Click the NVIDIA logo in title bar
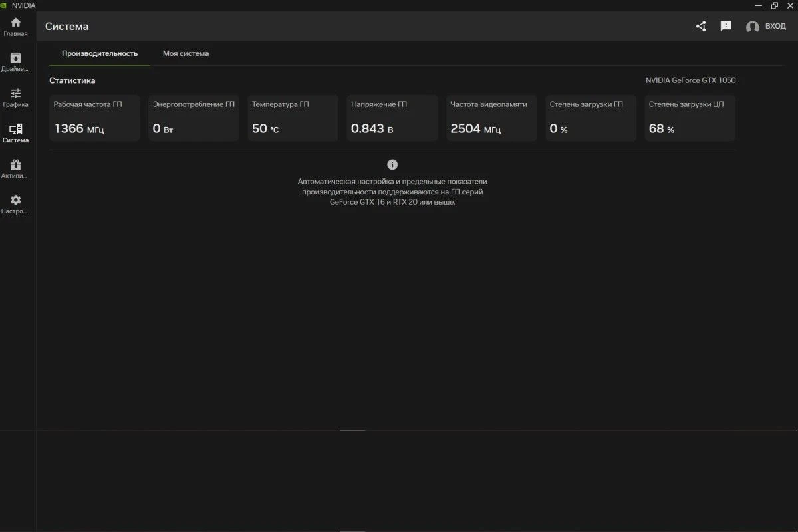The image size is (798, 532). point(4,5)
